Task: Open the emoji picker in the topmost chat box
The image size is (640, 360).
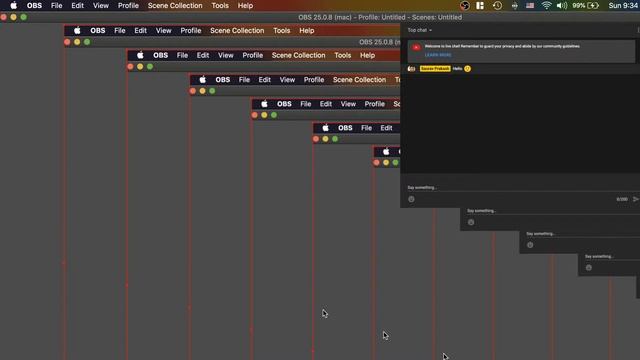Action: tap(411, 199)
